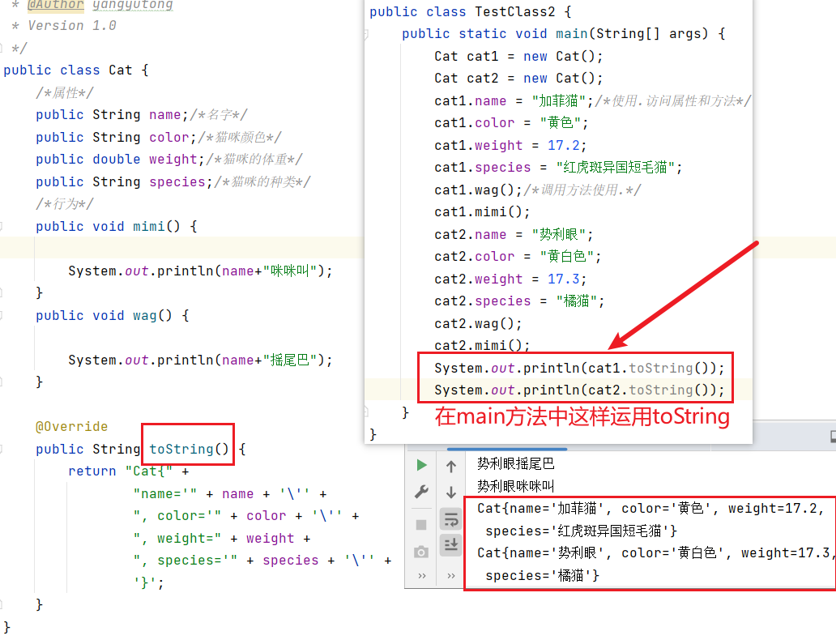Screen dimensions: 836x644
Task: Click the 17.2 weight value in code
Action: pyautogui.click(x=564, y=146)
